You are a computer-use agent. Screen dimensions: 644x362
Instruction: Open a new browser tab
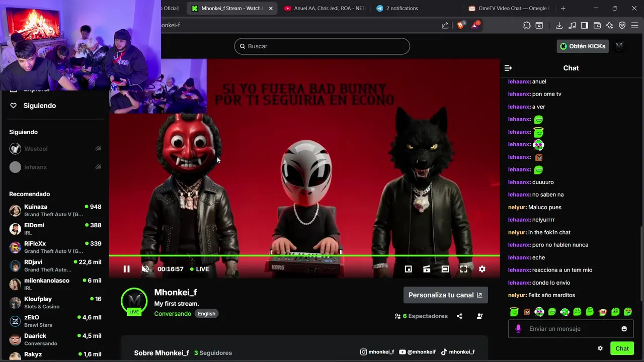coord(563,8)
